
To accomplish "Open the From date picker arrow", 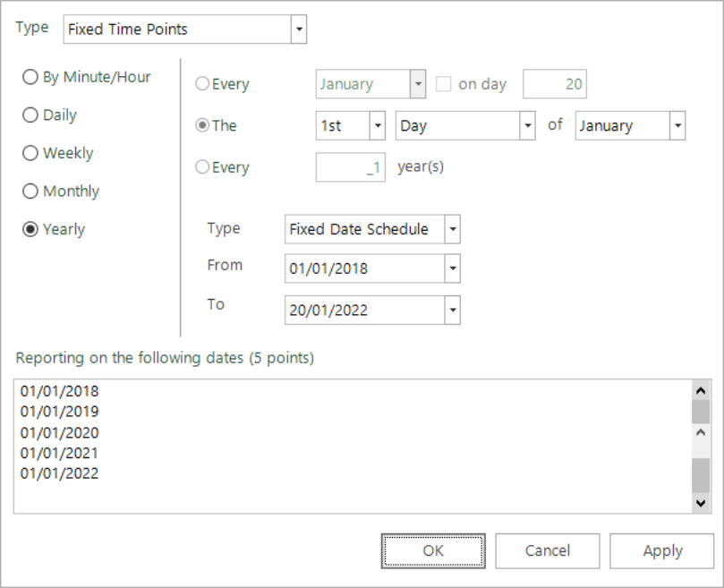I will (453, 268).
